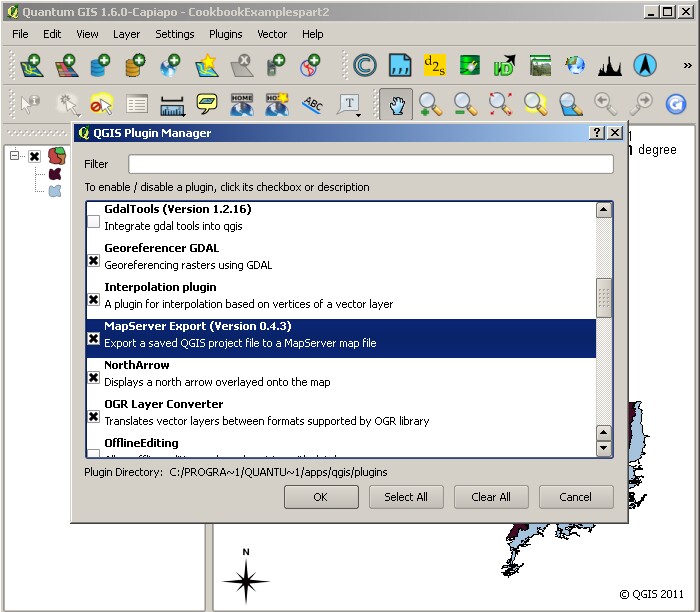Screen dimensions: 700x612
Task: Click the Remove Layer icon
Action: (242, 66)
